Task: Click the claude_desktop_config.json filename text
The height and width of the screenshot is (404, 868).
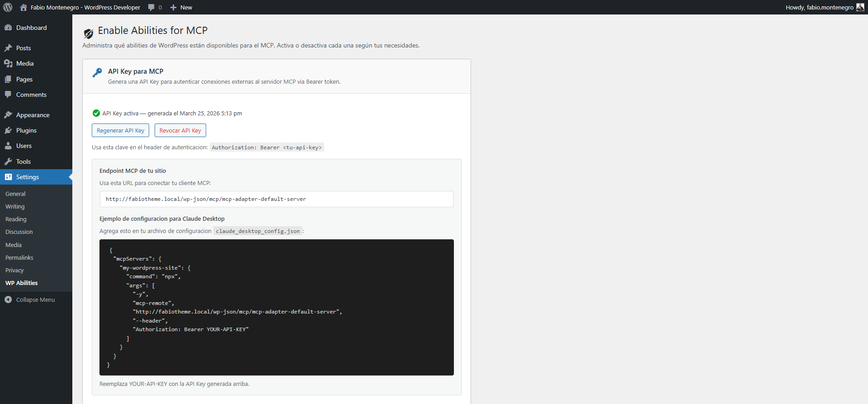Action: [x=258, y=231]
